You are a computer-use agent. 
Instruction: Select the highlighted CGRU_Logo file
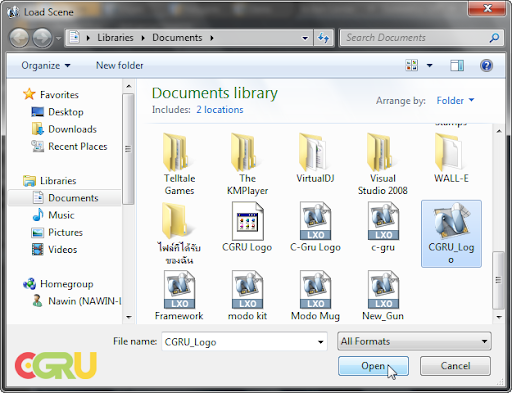(x=451, y=233)
